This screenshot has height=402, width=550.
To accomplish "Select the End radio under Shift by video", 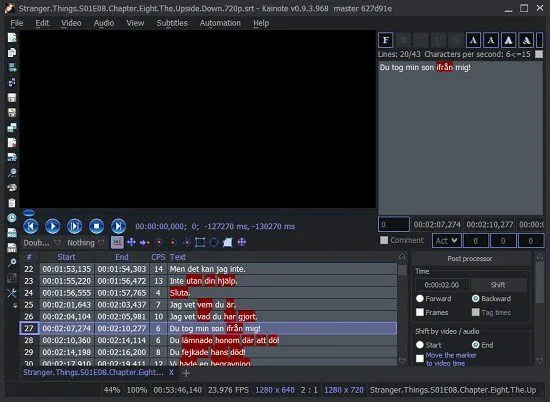I will pos(476,345).
